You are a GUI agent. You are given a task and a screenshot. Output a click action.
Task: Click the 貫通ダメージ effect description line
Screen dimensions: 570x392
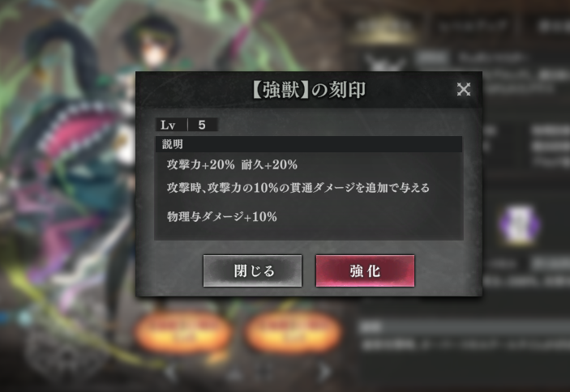(x=298, y=188)
